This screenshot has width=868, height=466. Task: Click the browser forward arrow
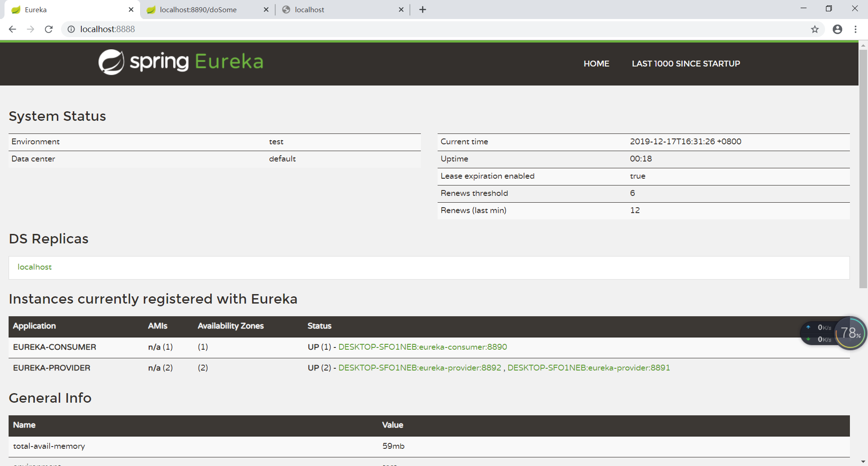[x=30, y=29]
